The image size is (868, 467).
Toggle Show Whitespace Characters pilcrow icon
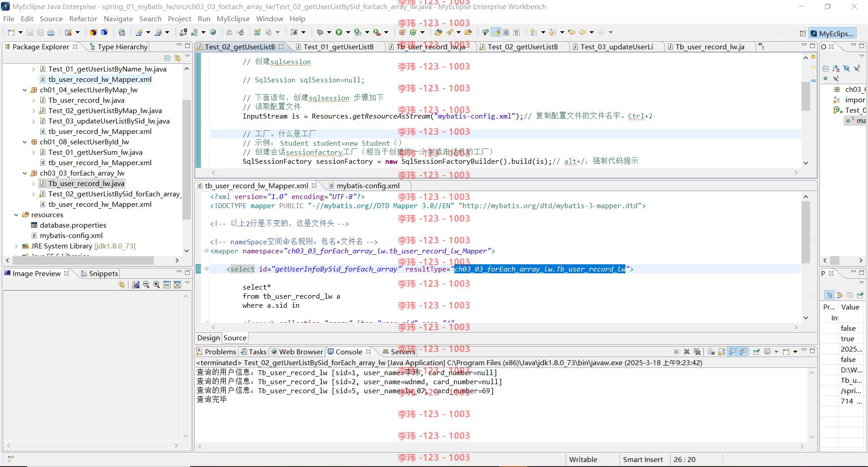(516, 32)
